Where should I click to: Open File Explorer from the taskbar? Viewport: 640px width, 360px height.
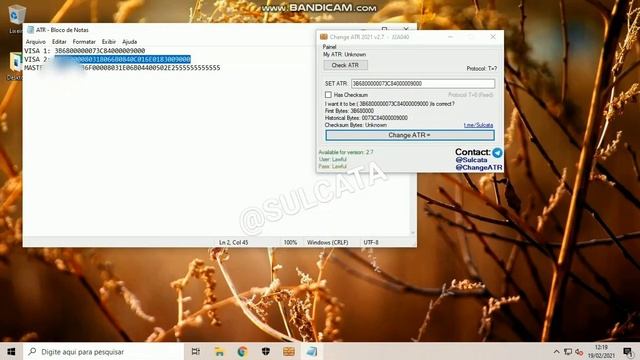click(x=219, y=351)
